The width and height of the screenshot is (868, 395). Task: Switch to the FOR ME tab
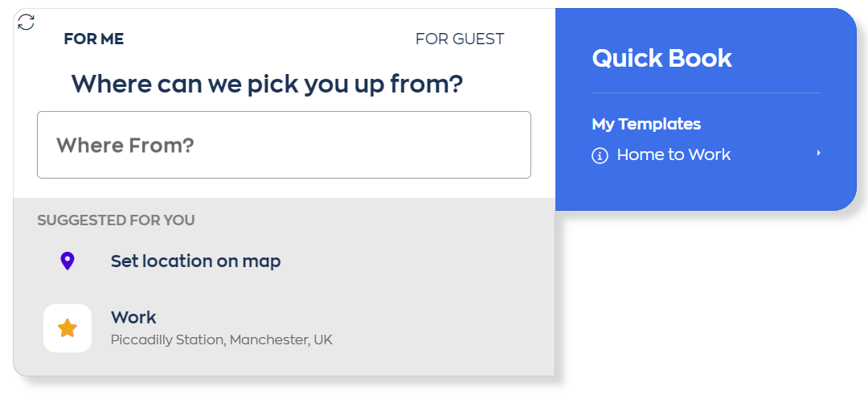94,39
